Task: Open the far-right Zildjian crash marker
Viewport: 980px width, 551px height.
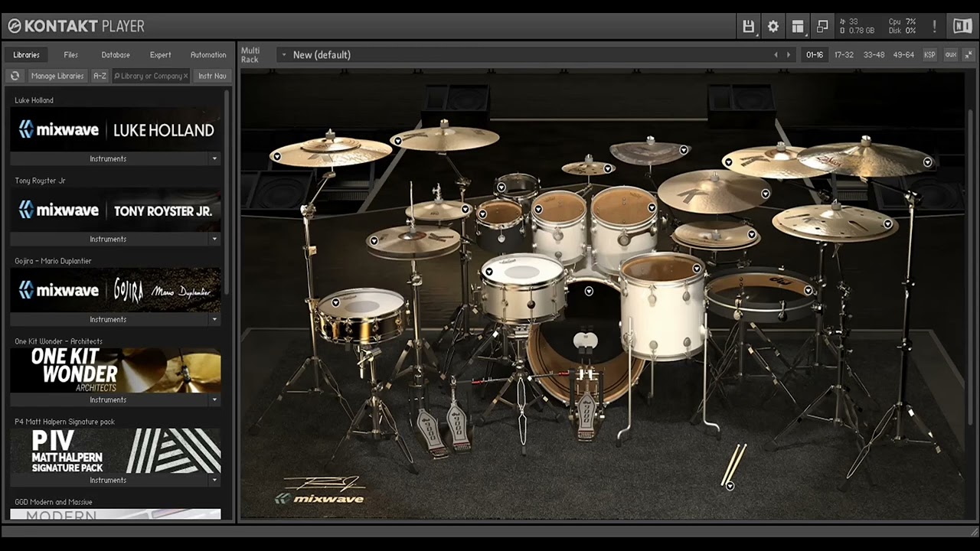Action: click(927, 161)
